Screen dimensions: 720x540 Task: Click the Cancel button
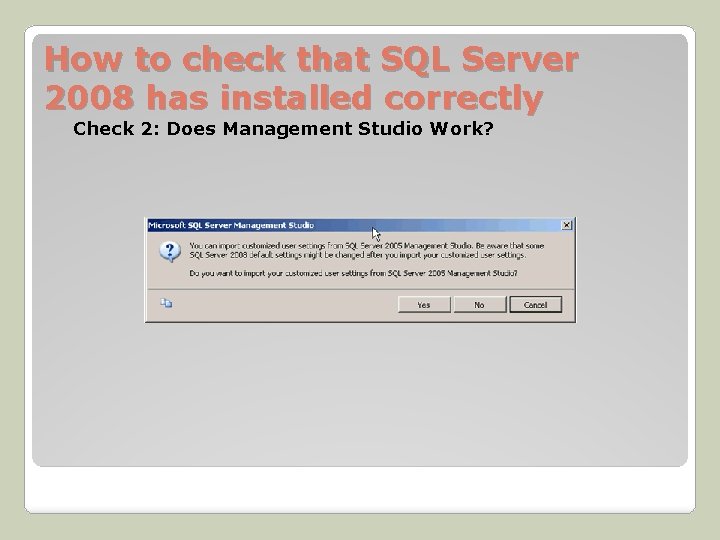pos(535,304)
